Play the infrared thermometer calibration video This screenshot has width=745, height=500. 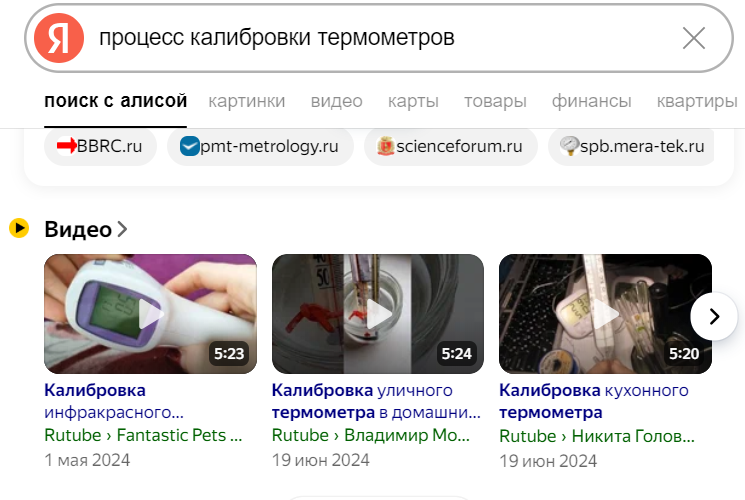150,314
